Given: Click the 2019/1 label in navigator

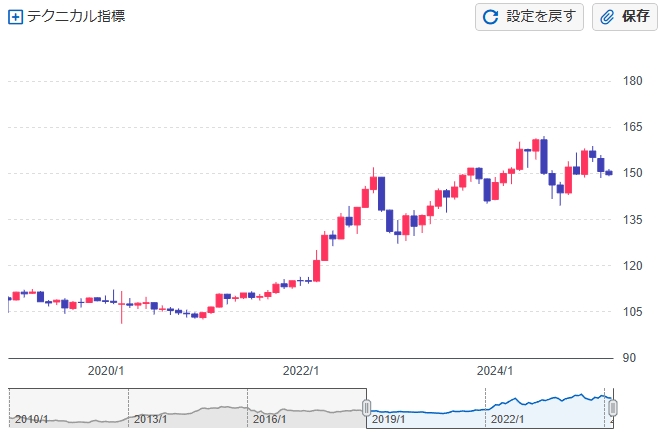Looking at the screenshot, I should [388, 420].
